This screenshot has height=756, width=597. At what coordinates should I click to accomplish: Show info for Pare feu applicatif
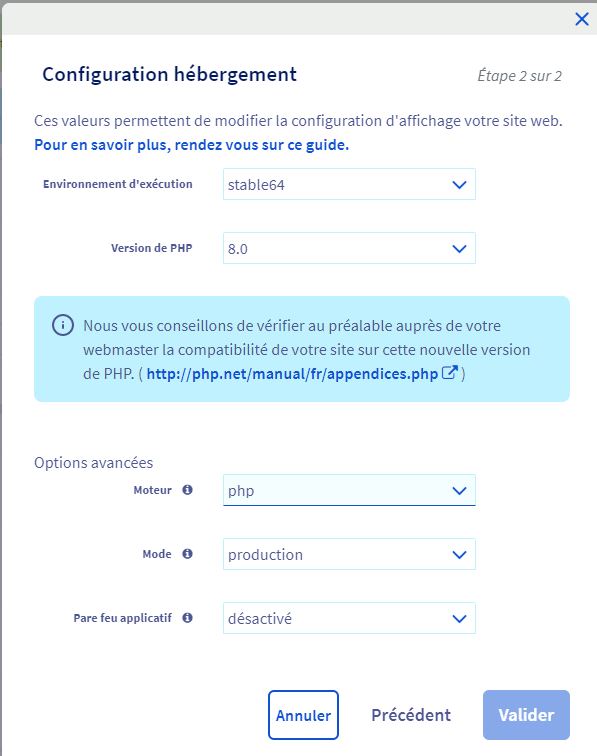coord(188,618)
